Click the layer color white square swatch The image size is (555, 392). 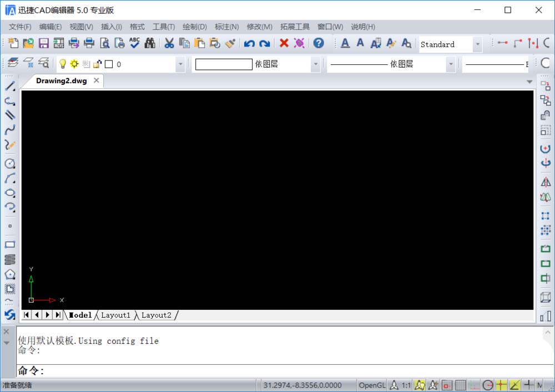(109, 64)
